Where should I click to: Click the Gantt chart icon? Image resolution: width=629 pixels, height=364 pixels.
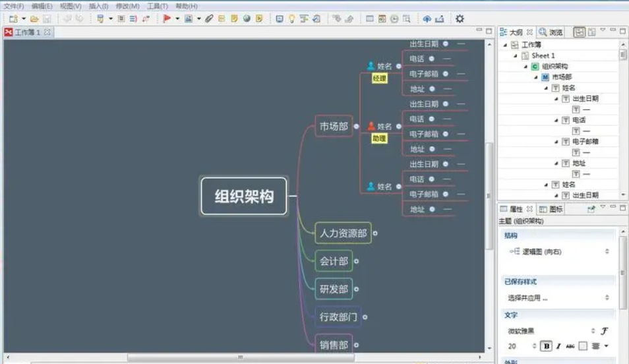(304, 19)
